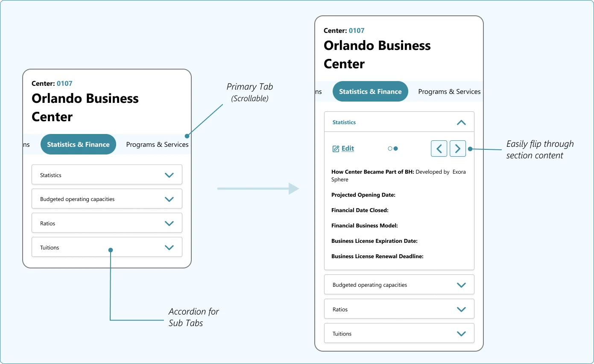Click the 'Projected Opening Date' label
594x364 pixels.
pos(363,195)
